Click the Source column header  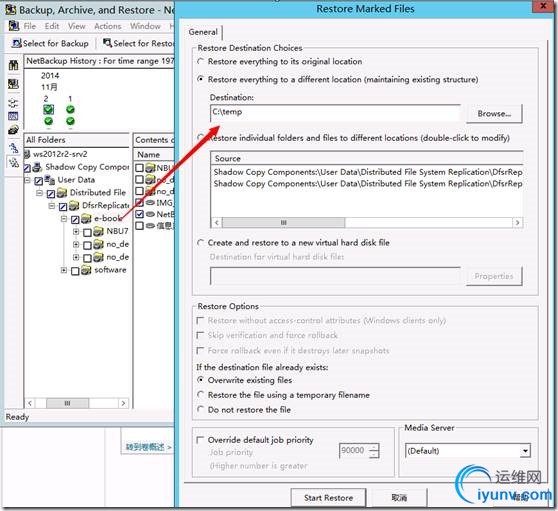[367, 158]
